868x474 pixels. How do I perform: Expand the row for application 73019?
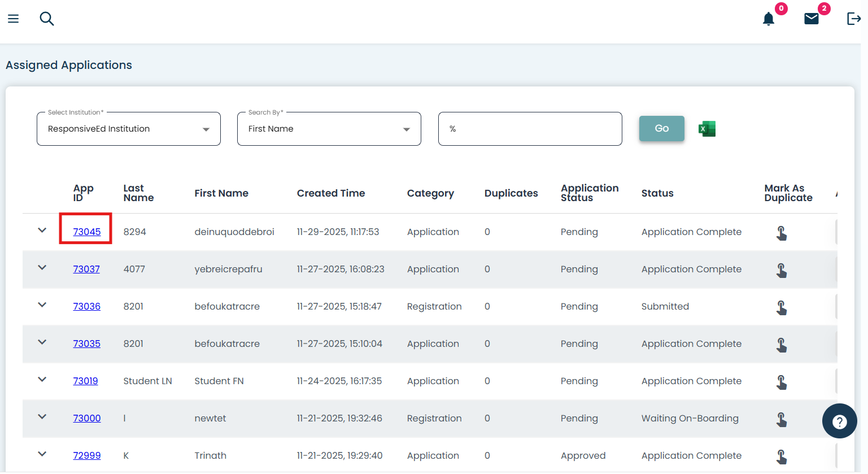(x=42, y=380)
